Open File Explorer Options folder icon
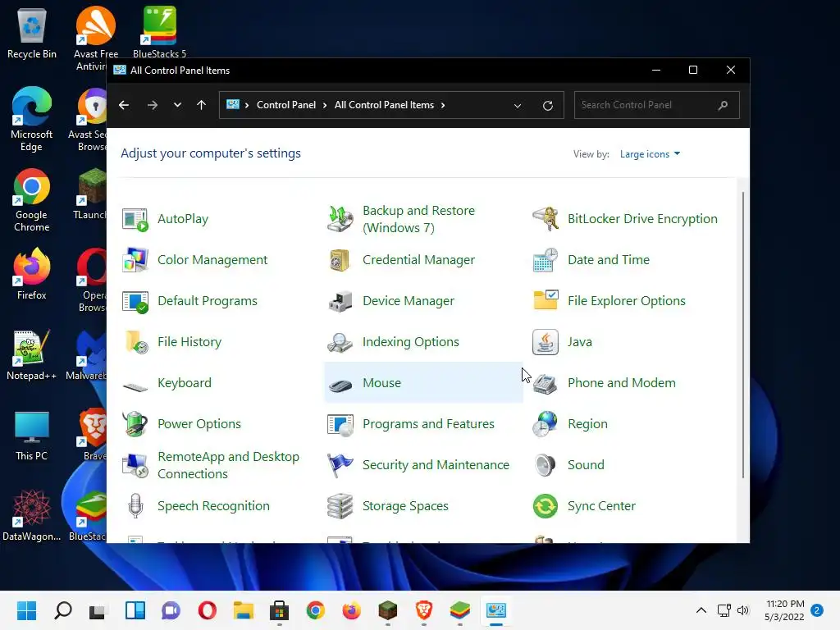The width and height of the screenshot is (840, 630). tap(546, 300)
